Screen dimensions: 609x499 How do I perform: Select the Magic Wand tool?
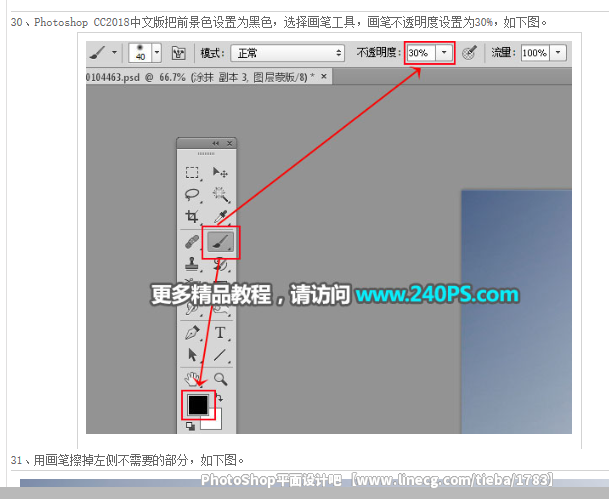[x=220, y=194]
